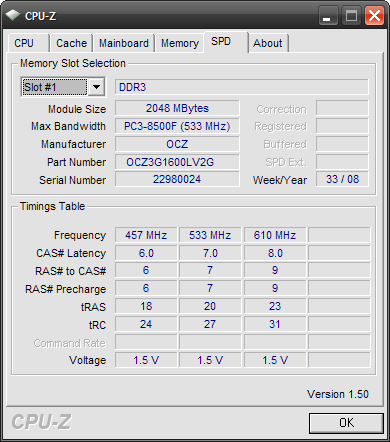Open the About tab
This screenshot has width=390, height=442.
tap(268, 43)
